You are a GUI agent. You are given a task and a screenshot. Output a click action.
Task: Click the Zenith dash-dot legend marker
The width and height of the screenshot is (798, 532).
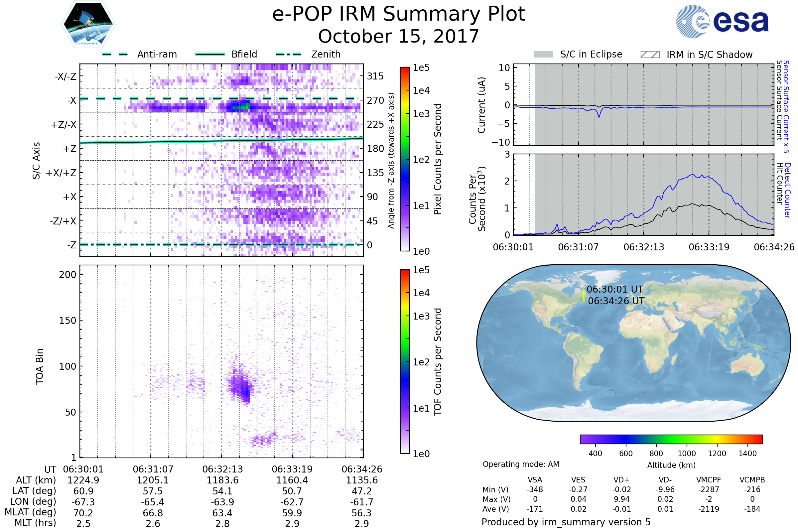point(288,54)
